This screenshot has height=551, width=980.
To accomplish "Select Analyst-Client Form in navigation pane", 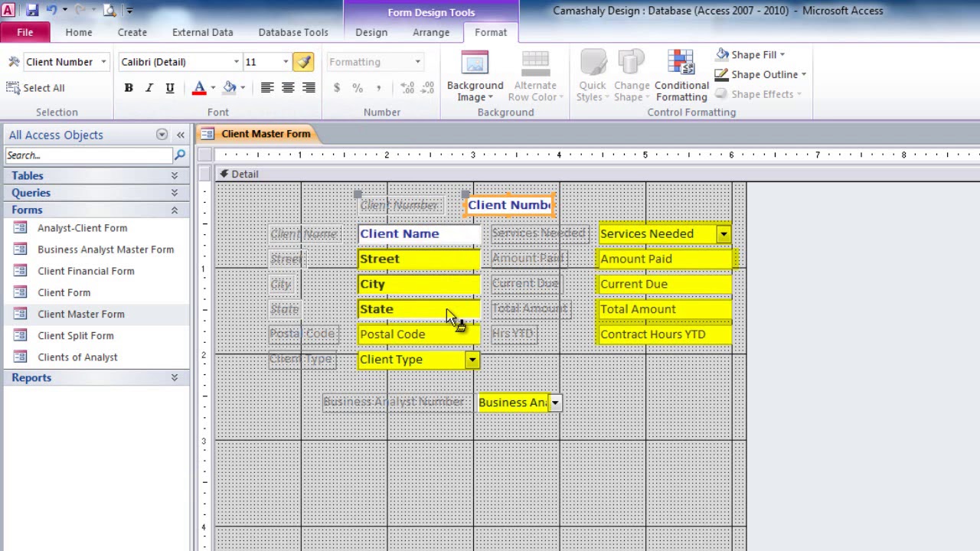I will (x=83, y=228).
